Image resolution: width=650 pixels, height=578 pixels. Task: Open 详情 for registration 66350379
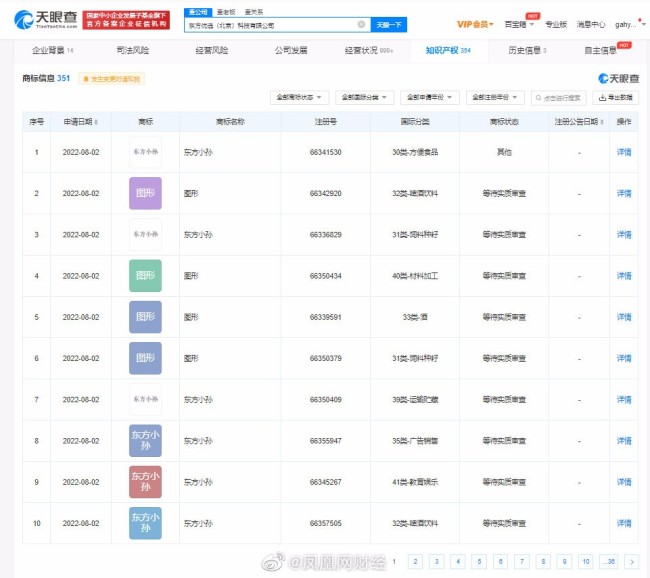click(624, 358)
